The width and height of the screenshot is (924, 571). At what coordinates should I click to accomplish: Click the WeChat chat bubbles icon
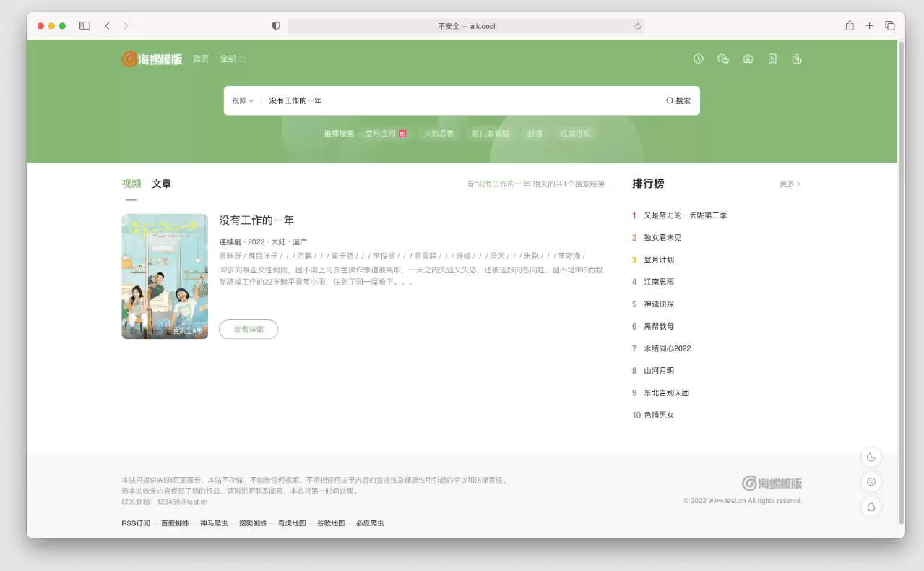(x=723, y=59)
